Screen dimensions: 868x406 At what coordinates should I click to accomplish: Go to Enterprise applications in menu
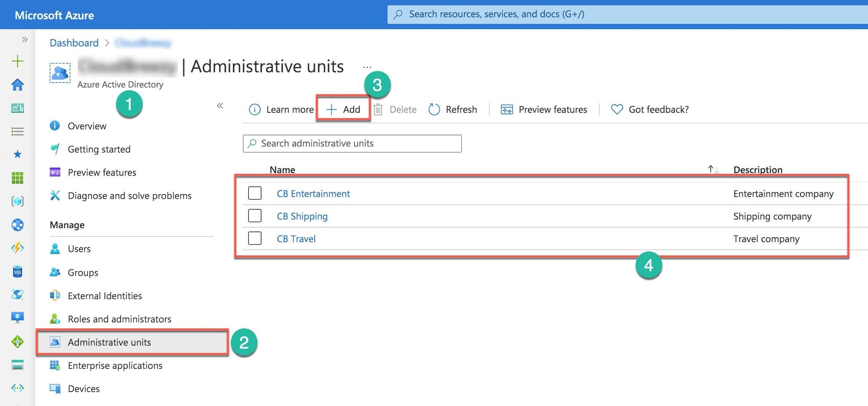point(115,365)
